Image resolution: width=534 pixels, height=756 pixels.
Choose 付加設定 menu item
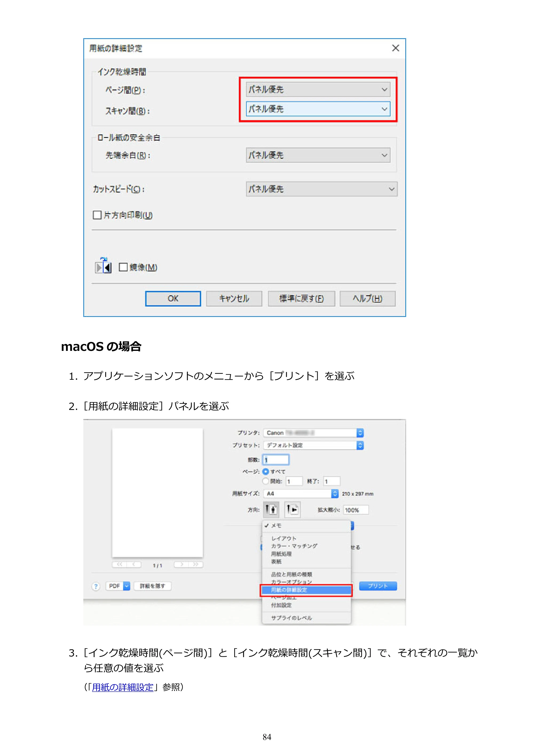(306, 605)
